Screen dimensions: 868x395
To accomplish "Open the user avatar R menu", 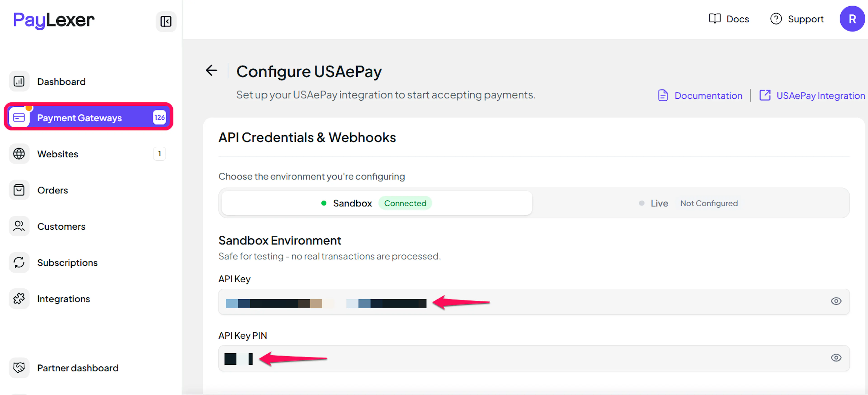I will coord(852,19).
